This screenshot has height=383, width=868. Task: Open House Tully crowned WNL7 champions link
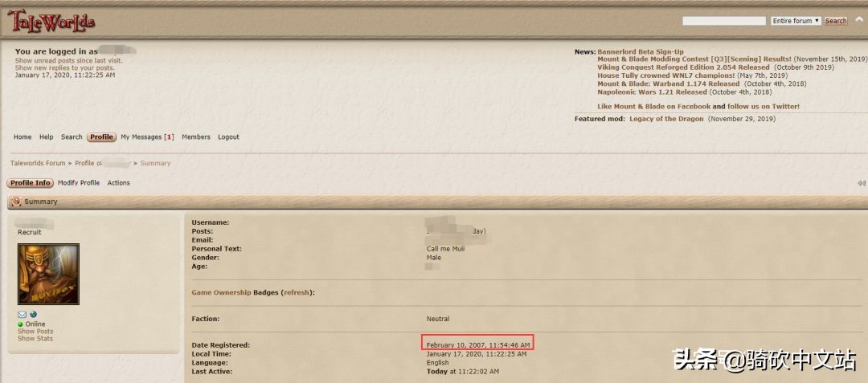pos(666,75)
